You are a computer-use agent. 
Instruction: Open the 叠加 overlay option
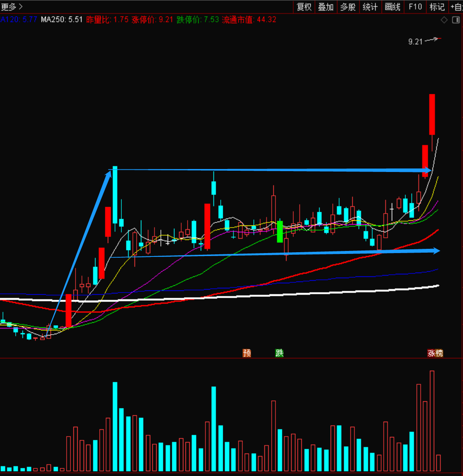click(326, 7)
